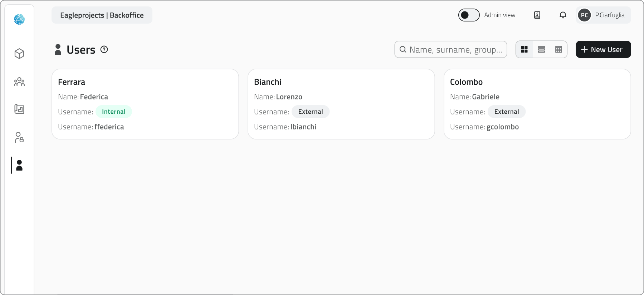This screenshot has height=295, width=644.
Task: Open the groups sidebar icon
Action: 19,82
